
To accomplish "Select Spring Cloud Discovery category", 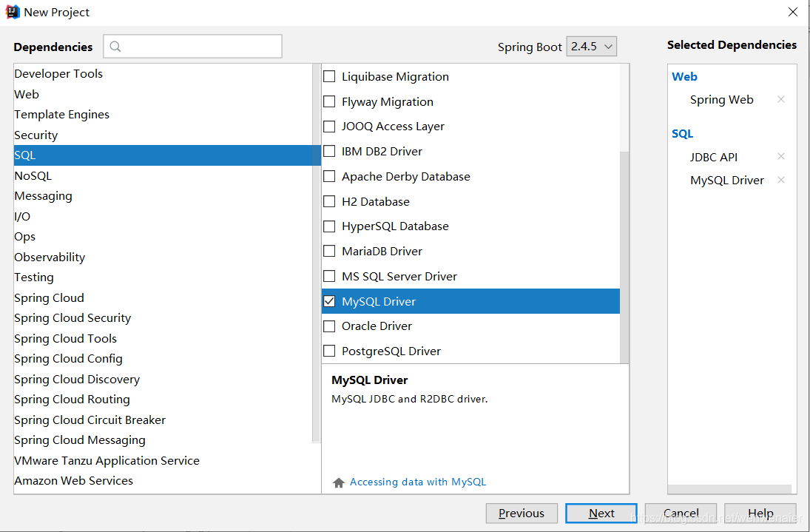I will tap(163, 379).
